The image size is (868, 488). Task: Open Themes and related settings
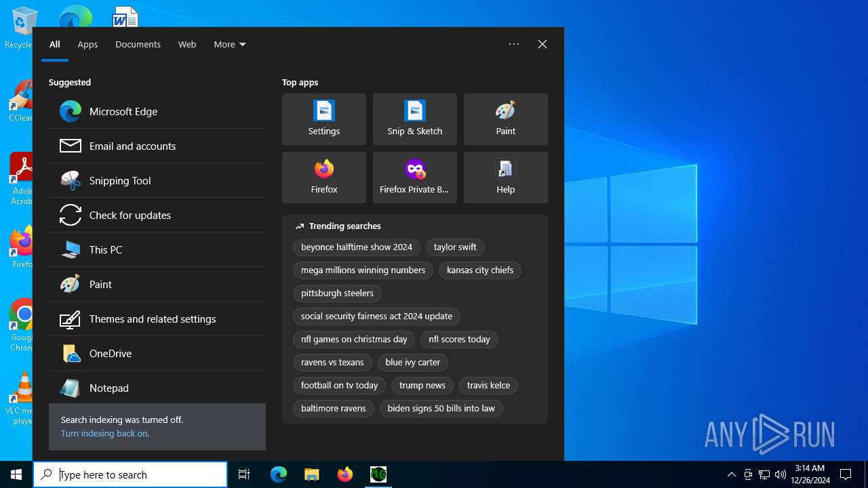pyautogui.click(x=157, y=319)
